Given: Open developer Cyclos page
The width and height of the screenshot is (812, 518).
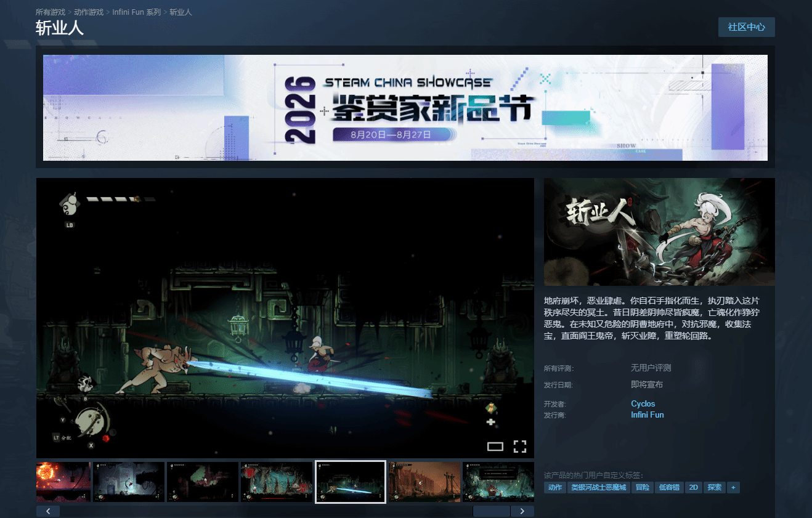Looking at the screenshot, I should [643, 404].
